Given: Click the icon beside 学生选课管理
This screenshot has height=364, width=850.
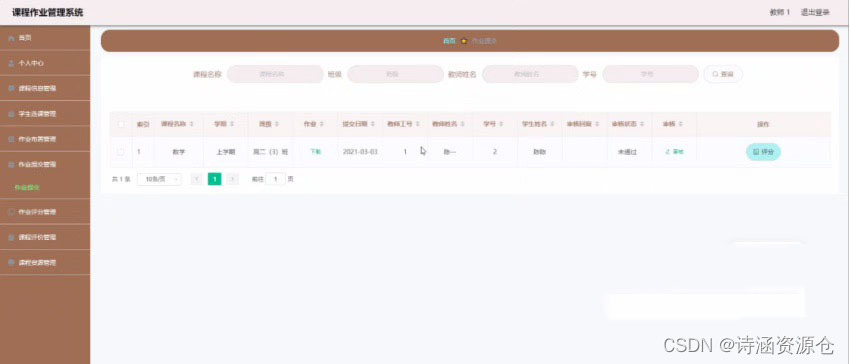Looking at the screenshot, I should click(x=11, y=114).
